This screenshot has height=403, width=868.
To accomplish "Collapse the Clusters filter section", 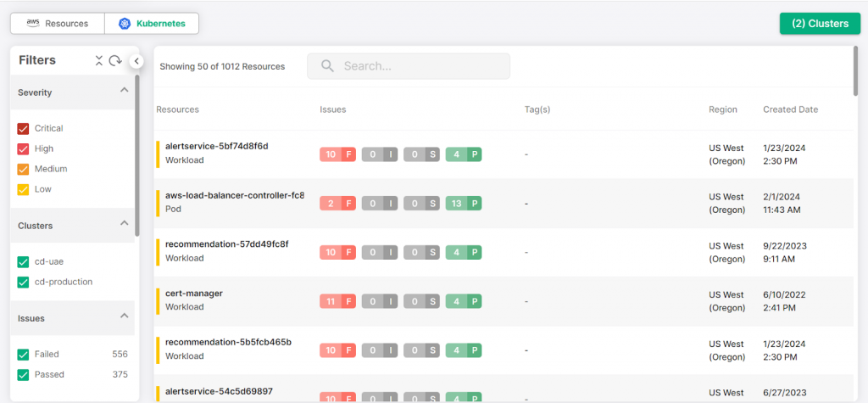I will tap(125, 223).
